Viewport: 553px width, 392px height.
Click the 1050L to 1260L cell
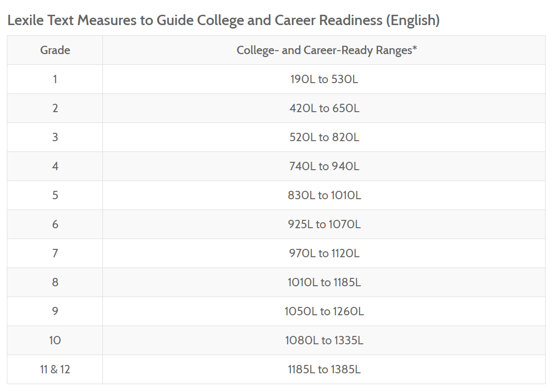coord(324,311)
